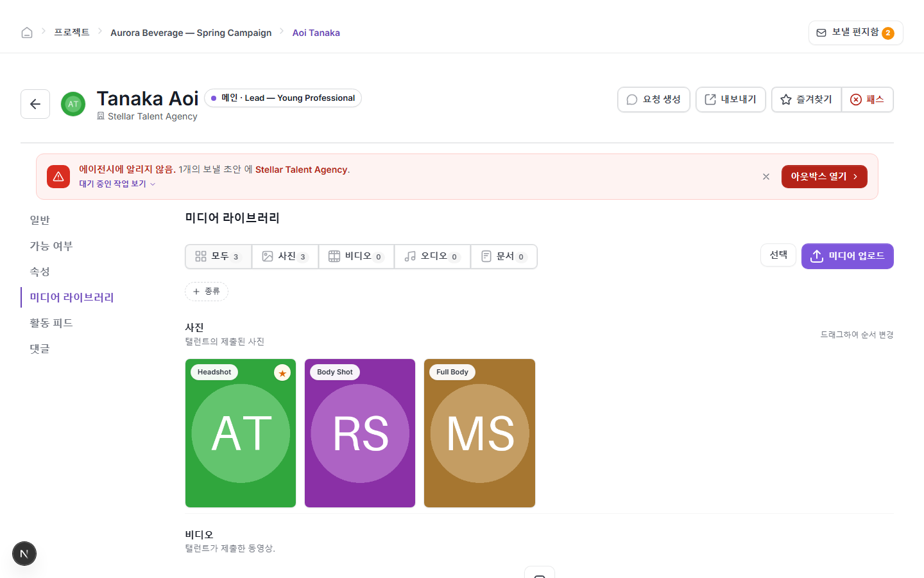
Task: Click the orange outbox count badge
Action: pyautogui.click(x=888, y=33)
